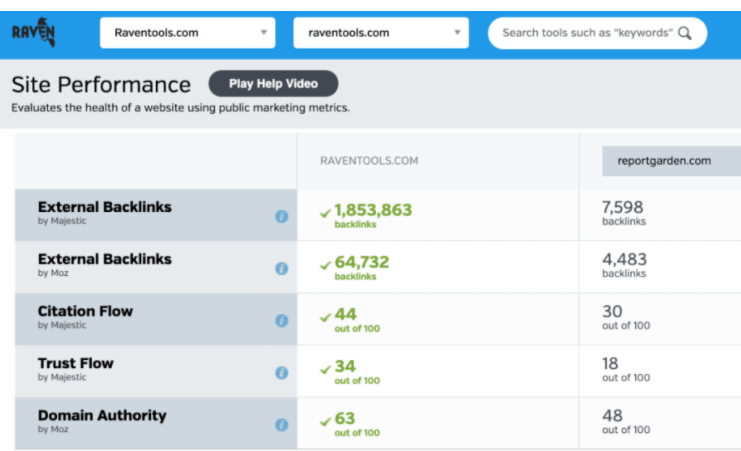The height and width of the screenshot is (451, 741).
Task: Open info icon for Moz External Backlinks
Action: [281, 268]
